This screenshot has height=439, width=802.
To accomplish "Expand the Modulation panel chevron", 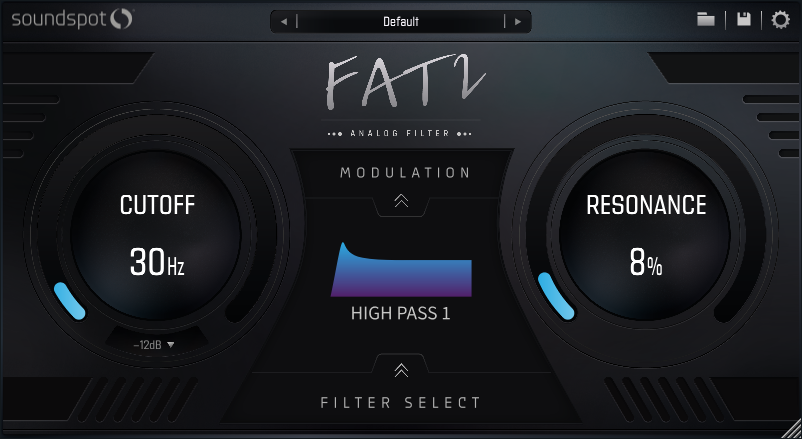I will pos(401,201).
